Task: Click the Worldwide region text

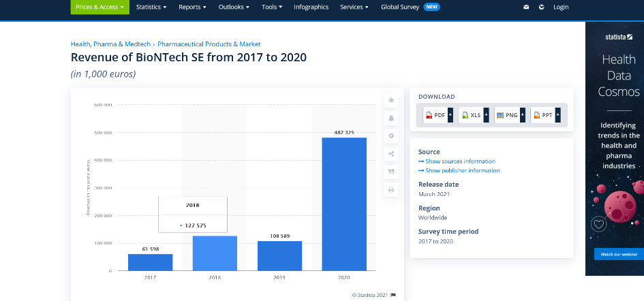Action: click(x=433, y=218)
